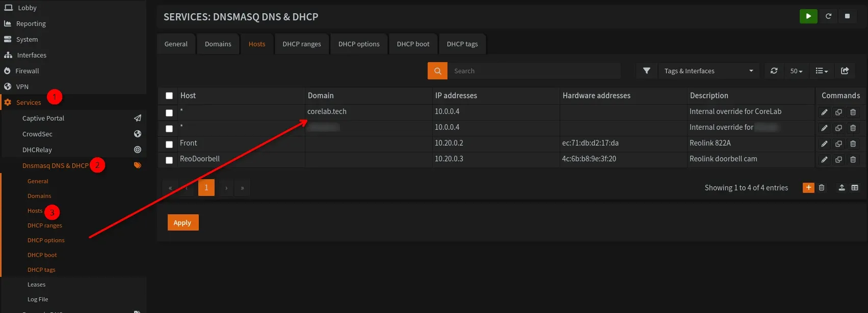Click the CrowdSec globe icon
This screenshot has width=868, height=313.
[x=138, y=134]
